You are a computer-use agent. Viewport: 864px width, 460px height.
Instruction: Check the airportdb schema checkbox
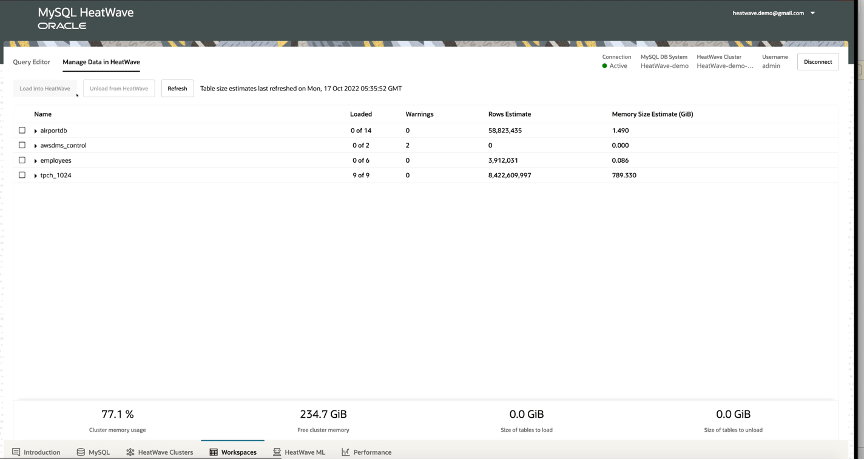point(22,131)
